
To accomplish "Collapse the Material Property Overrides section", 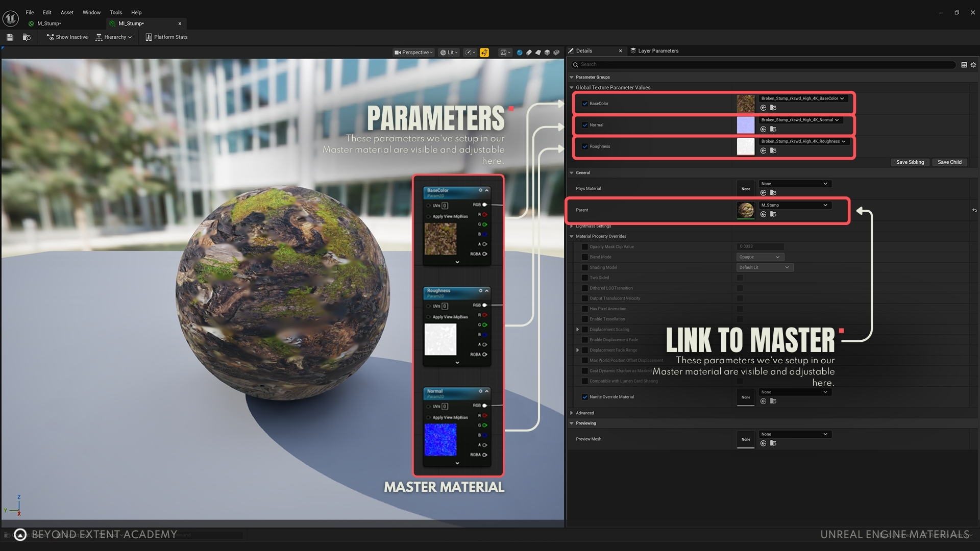I will click(572, 236).
